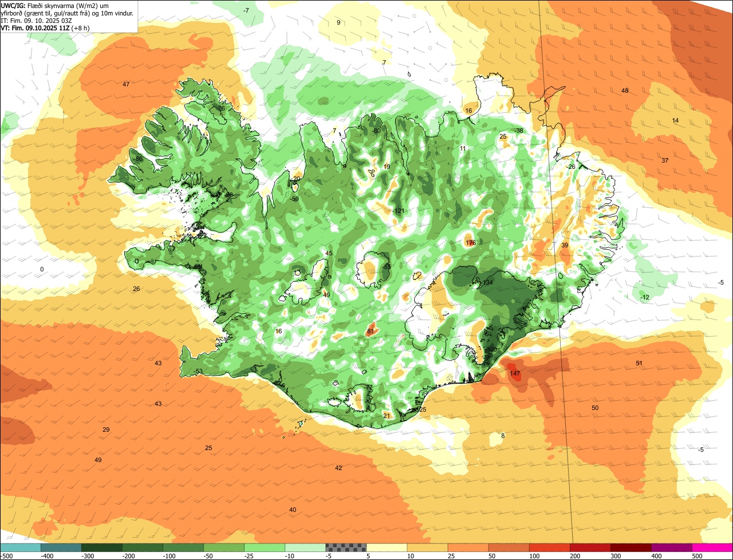Select the map value '48' in the northeast
This screenshot has height=560, width=733.
point(625,90)
